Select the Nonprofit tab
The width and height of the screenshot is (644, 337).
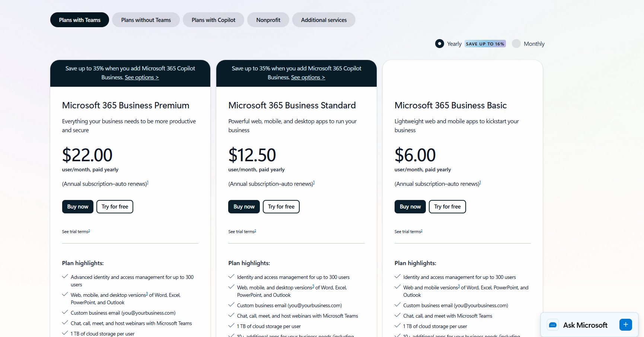tap(268, 19)
